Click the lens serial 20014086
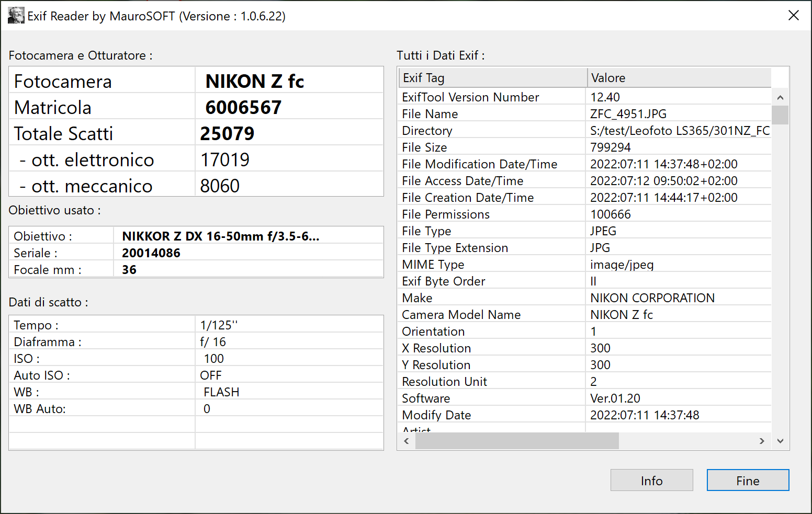The width and height of the screenshot is (812, 514). coord(151,253)
